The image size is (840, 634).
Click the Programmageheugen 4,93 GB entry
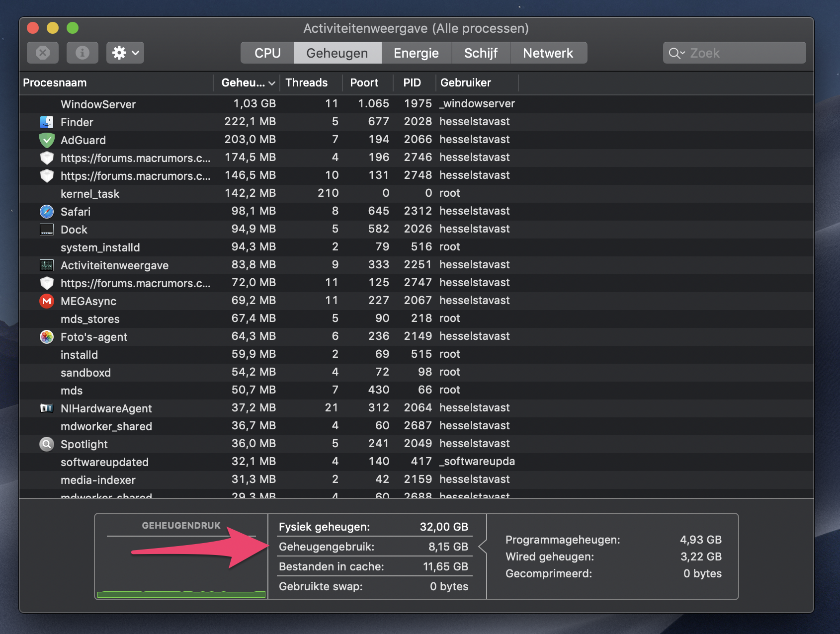click(613, 540)
